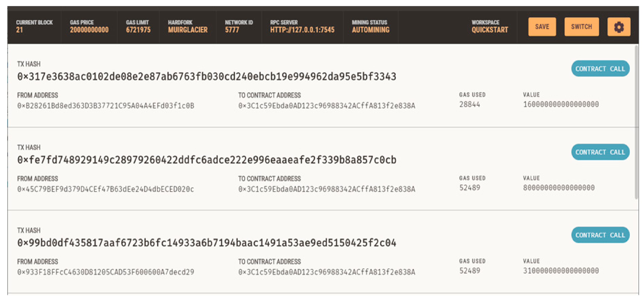This screenshot has height=297, width=644.
Task: Select from address 0xB28261Bd8ed363D3
Action: click(x=105, y=106)
